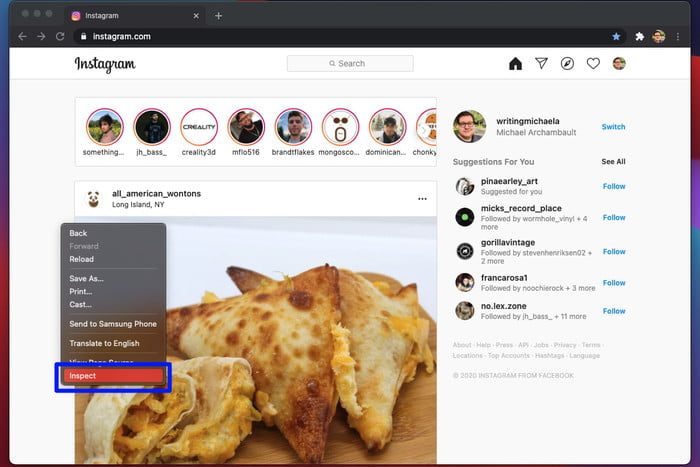Follow micks_record_place
This screenshot has width=700, height=467.
coord(614,217)
